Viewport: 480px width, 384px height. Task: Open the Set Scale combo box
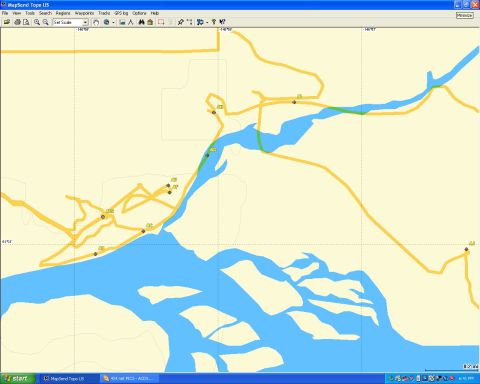(70, 22)
